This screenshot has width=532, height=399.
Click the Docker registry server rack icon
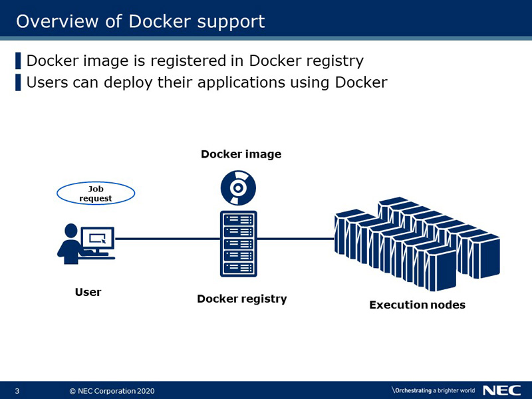239,244
